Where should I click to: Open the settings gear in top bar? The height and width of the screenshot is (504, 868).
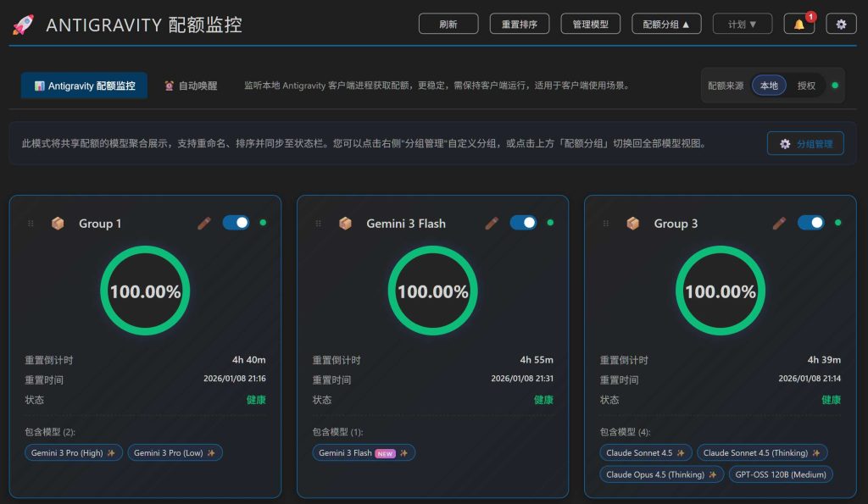point(840,24)
